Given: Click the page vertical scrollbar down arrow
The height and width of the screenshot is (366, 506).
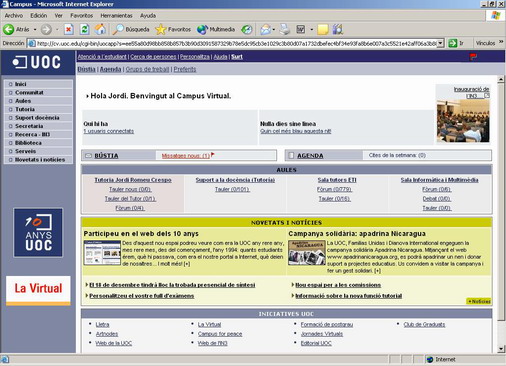Looking at the screenshot, I should pyautogui.click(x=501, y=349).
